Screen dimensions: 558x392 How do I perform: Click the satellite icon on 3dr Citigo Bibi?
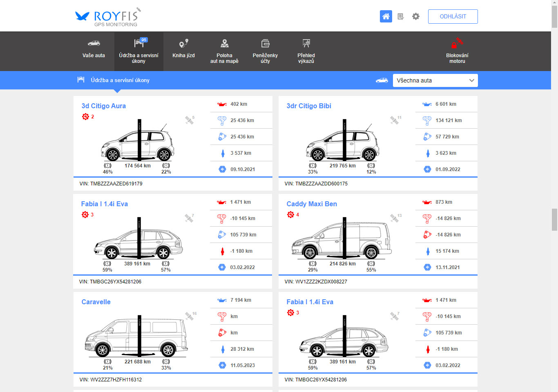pyautogui.click(x=395, y=120)
